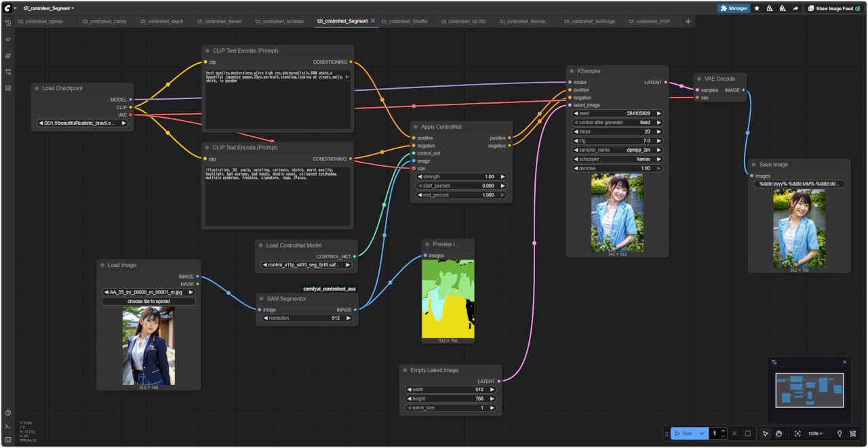
Task: Click the fit view icon in bottom toolbar
Action: [x=797, y=434]
